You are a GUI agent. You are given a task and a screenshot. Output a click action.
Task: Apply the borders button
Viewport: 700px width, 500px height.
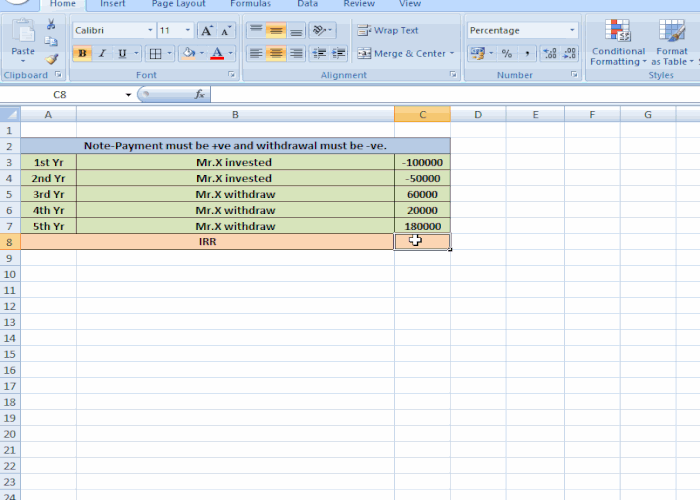click(x=155, y=54)
